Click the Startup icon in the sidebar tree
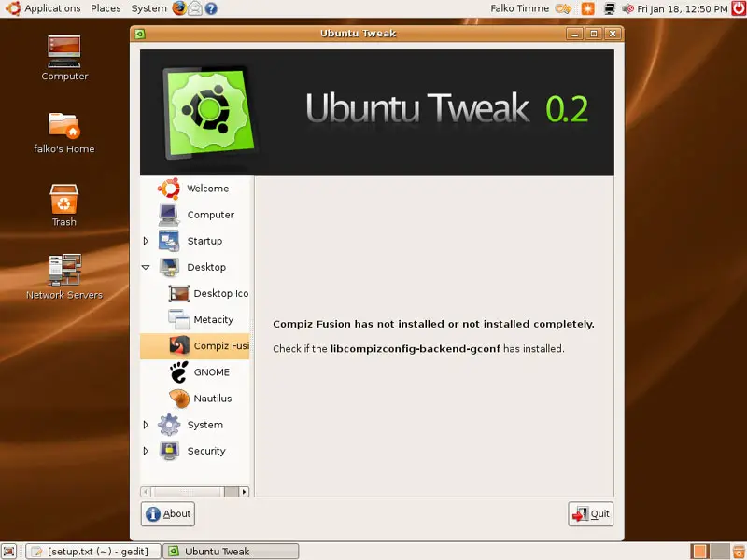747x560 pixels. [x=169, y=241]
